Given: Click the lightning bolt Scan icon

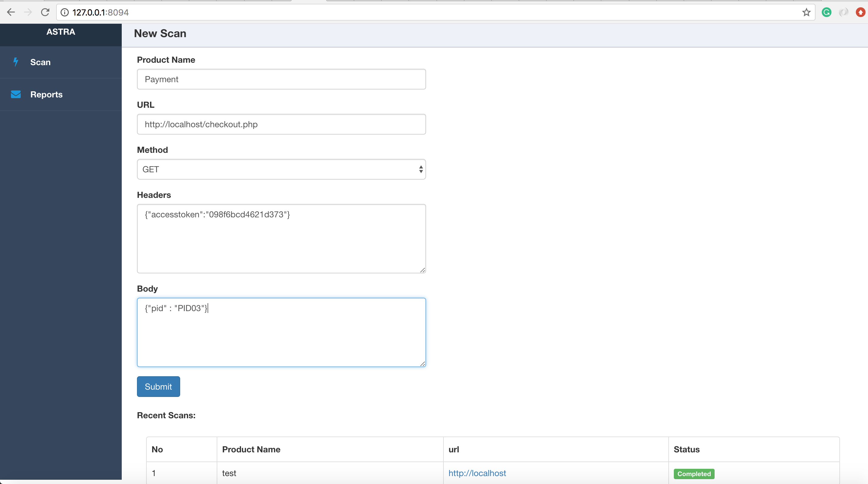Looking at the screenshot, I should 16,62.
